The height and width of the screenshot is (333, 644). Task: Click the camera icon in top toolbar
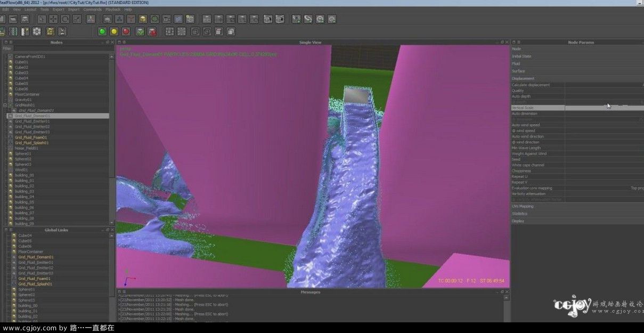[167, 19]
